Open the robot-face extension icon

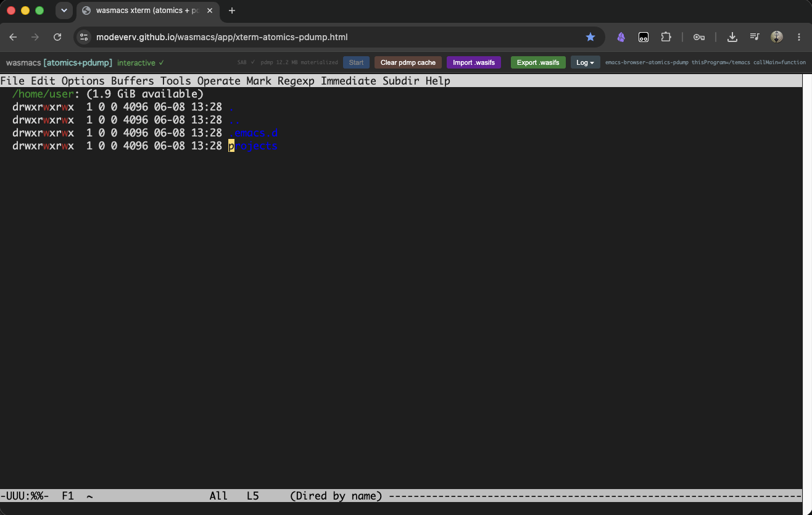coord(644,37)
